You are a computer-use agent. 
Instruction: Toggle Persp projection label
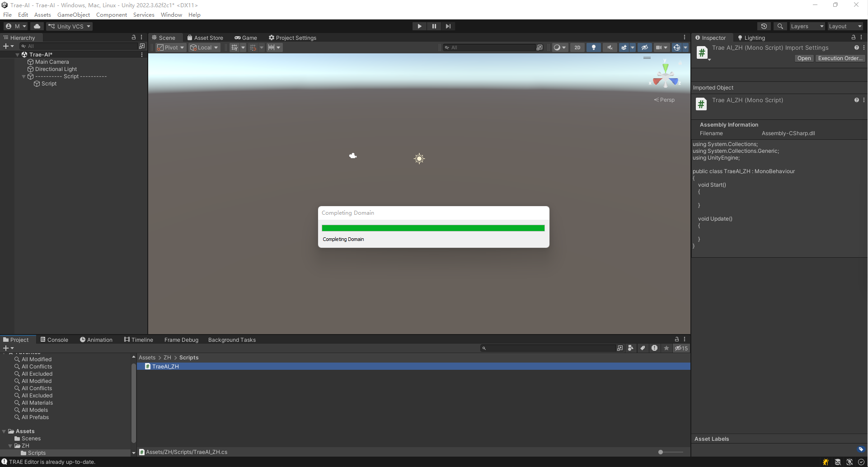pos(664,100)
